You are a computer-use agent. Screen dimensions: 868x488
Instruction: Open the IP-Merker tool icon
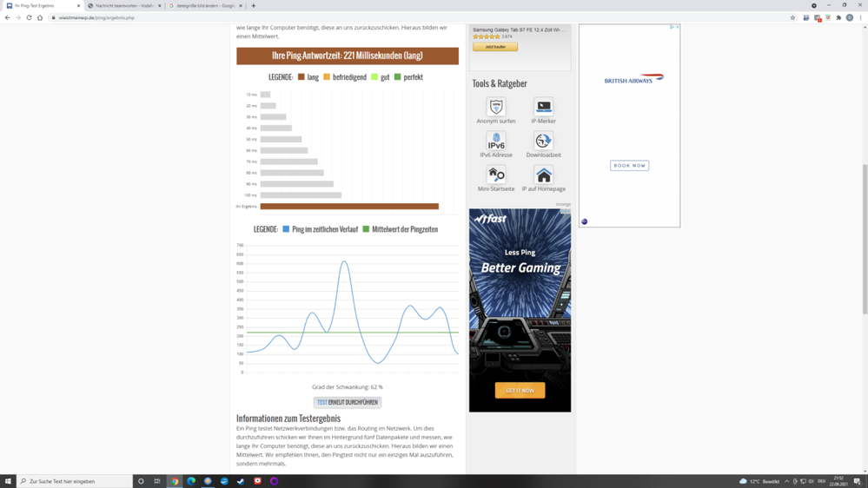click(x=544, y=106)
